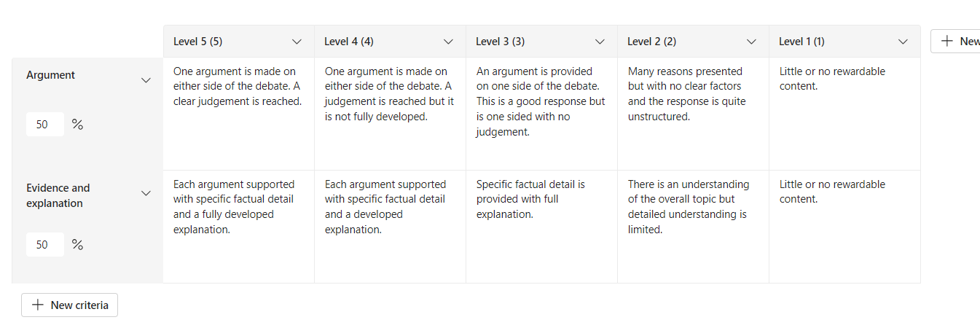Viewport: 980px width, 336px height.
Task: Select the Level 5 (5) header title
Action: (198, 42)
